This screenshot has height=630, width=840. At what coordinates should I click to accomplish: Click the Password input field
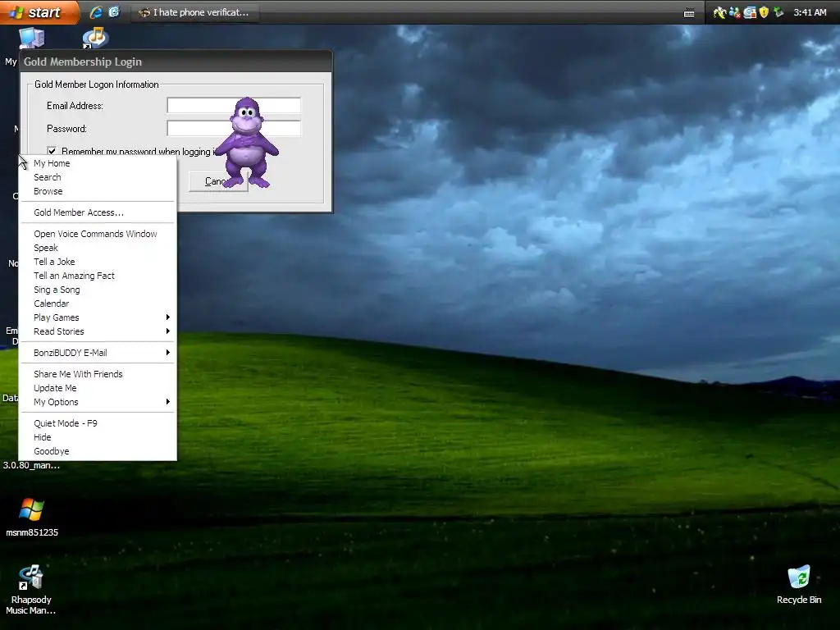(x=234, y=129)
